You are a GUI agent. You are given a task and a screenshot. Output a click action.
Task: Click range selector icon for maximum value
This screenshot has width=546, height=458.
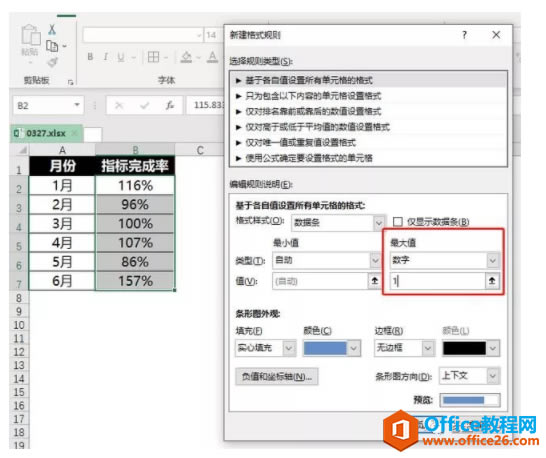pyautogui.click(x=492, y=281)
